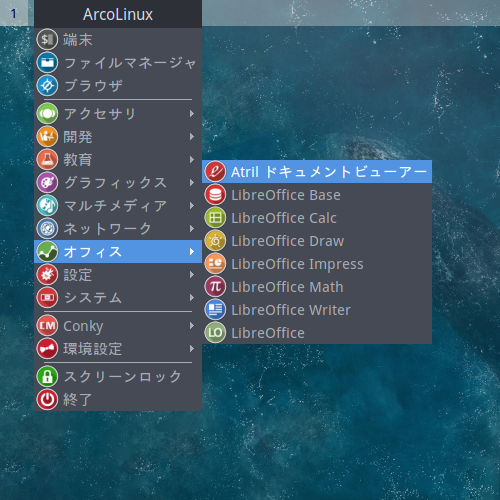Click the LibreOffice Math pi icon

coord(215,287)
